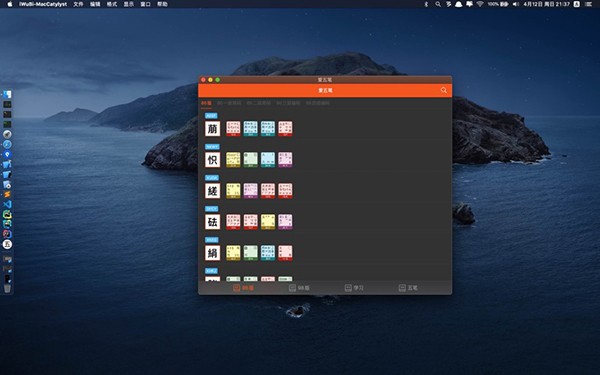The height and width of the screenshot is (375, 600).
Task: Select the 五笔 bottom tab
Action: pos(408,288)
